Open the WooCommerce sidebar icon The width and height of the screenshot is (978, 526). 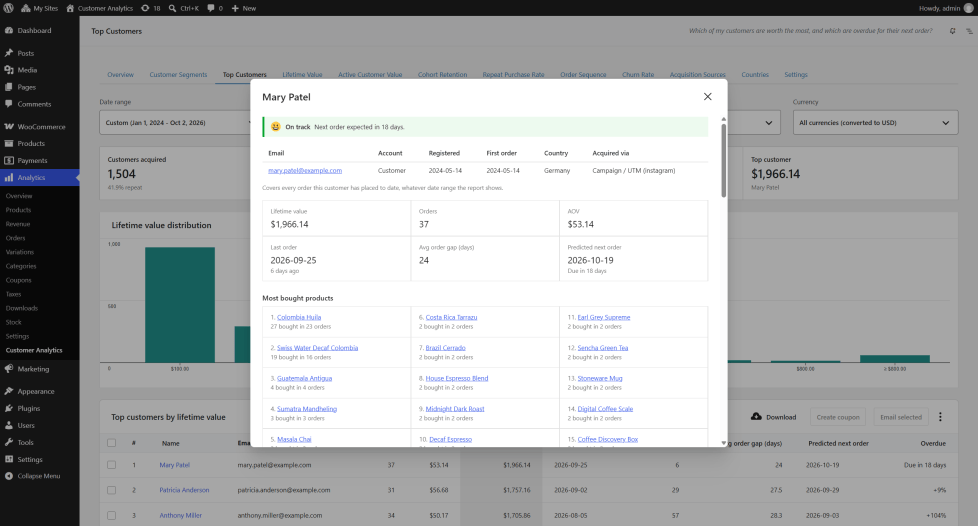(9, 127)
